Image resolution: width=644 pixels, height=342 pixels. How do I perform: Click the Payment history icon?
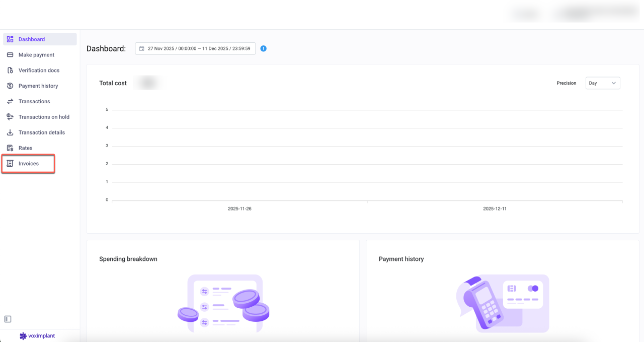click(10, 86)
